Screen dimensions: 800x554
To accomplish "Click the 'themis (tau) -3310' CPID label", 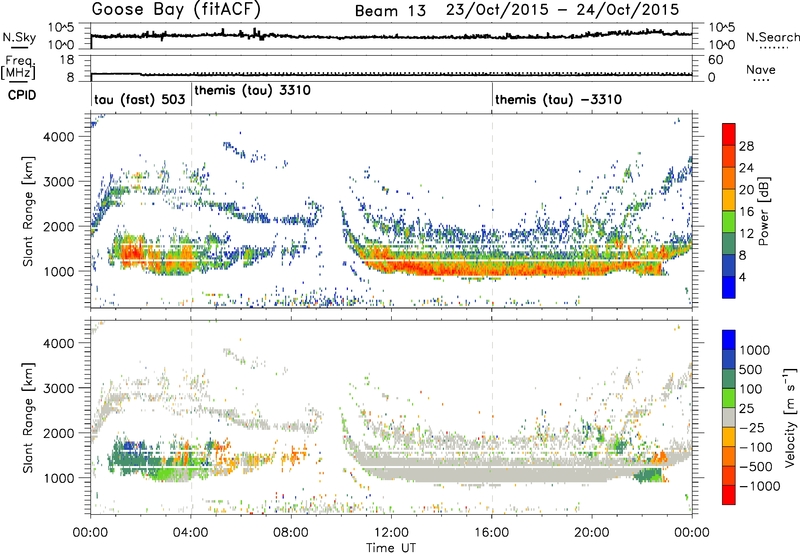I will [x=559, y=99].
